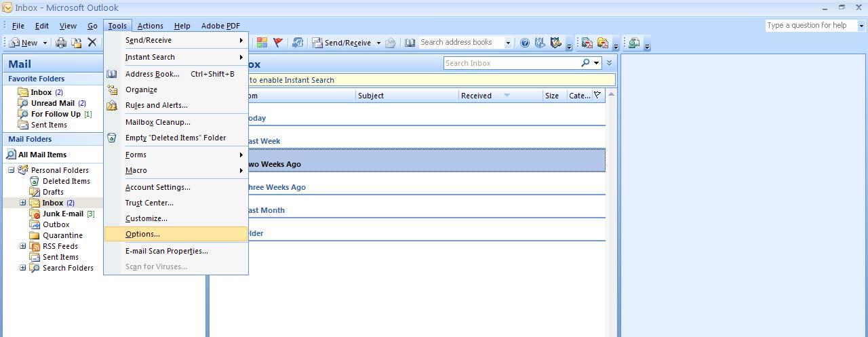
Task: Open the New item dropdown arrow
Action: click(45, 43)
